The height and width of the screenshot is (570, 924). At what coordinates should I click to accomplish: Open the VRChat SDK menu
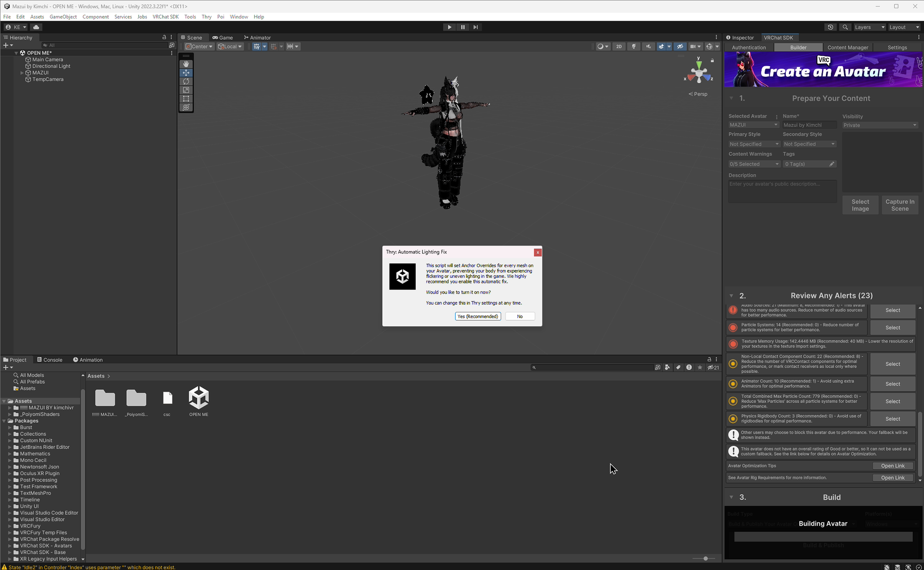(165, 17)
